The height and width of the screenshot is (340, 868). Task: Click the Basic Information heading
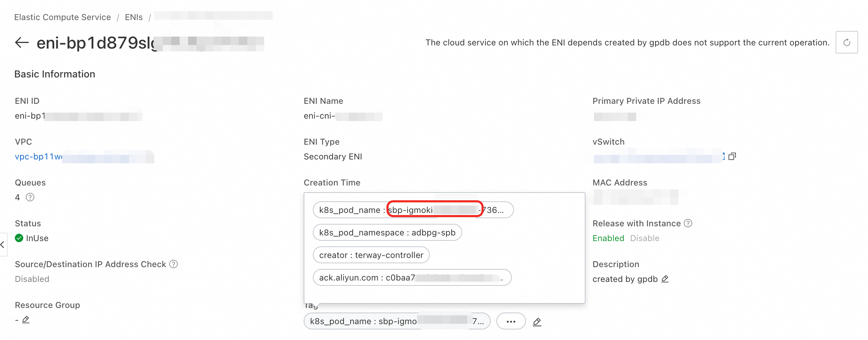point(55,74)
